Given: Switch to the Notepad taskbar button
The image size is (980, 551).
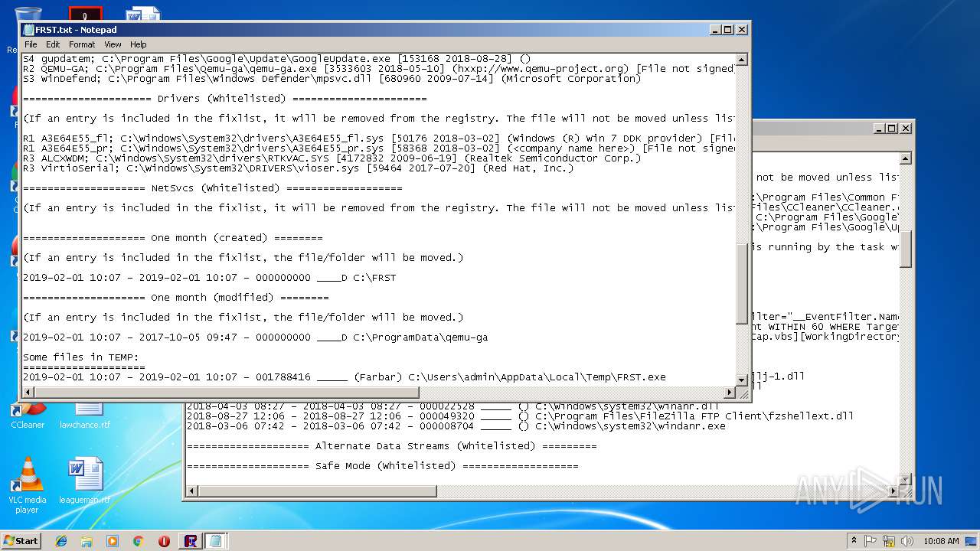Looking at the screenshot, I should (215, 540).
